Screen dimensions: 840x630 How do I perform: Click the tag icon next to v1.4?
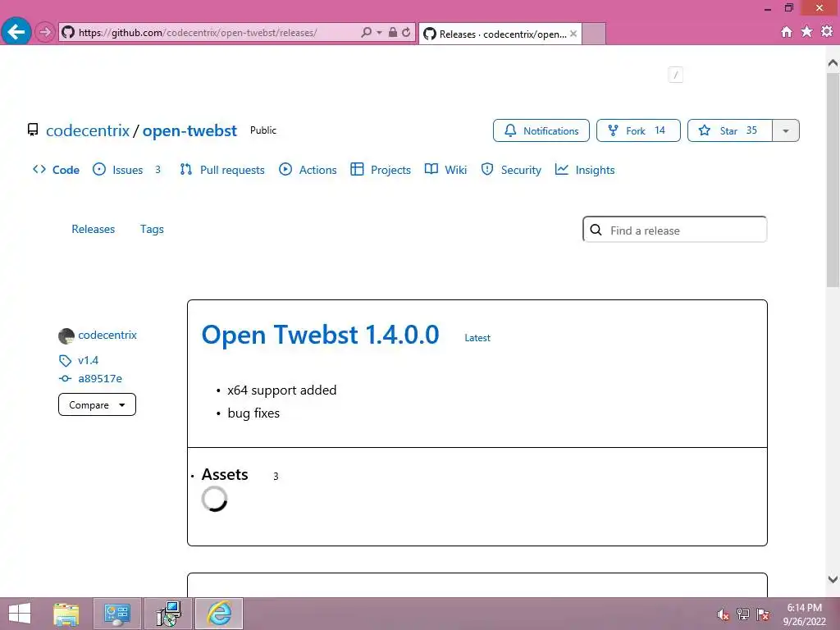click(x=66, y=361)
